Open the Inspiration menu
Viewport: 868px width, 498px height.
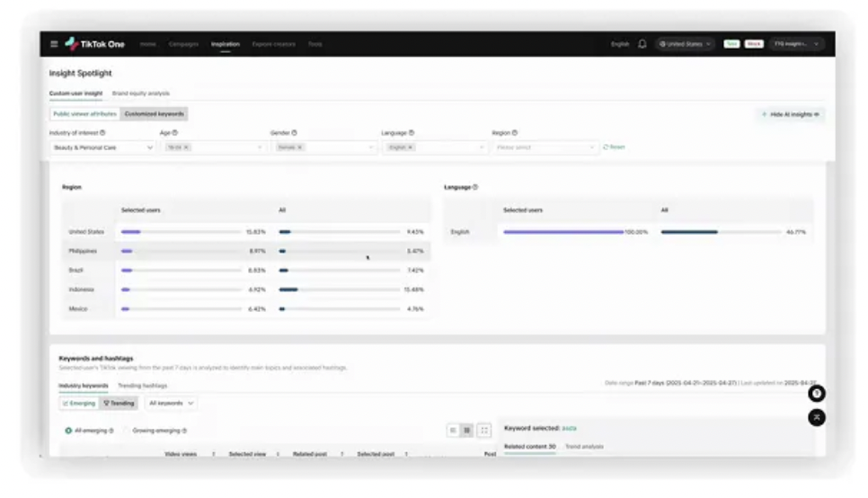[x=226, y=44]
